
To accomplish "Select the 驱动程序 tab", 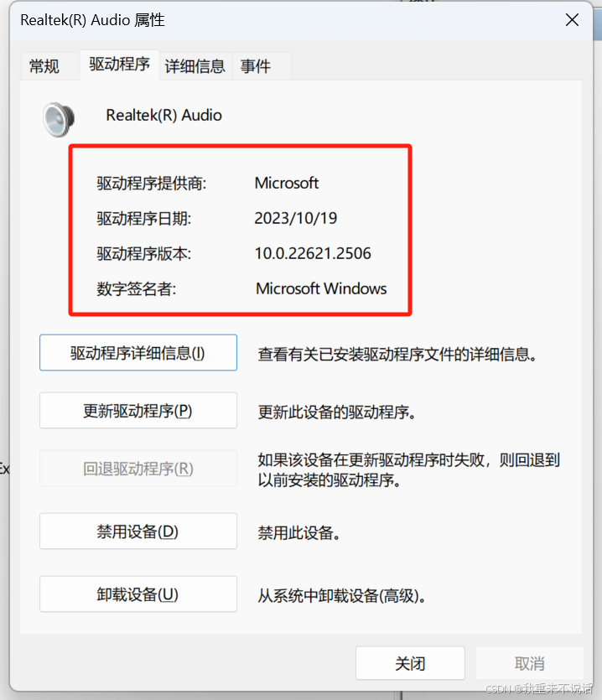I will coord(119,65).
